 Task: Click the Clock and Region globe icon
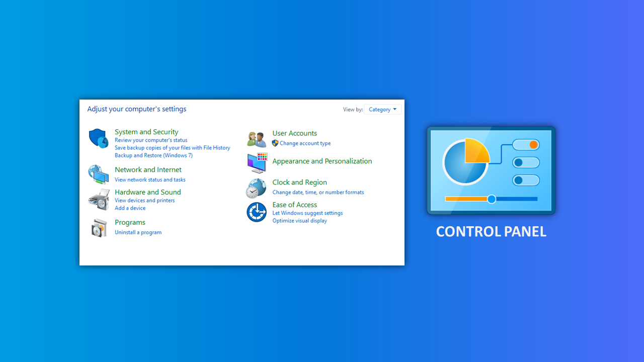pos(256,188)
